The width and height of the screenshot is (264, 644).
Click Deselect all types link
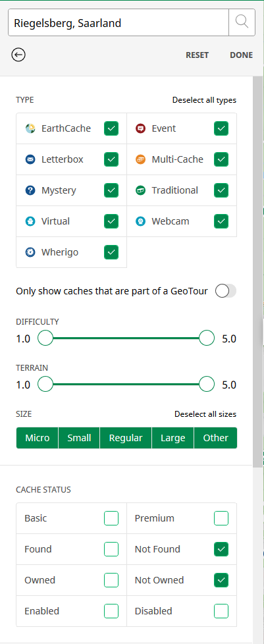[204, 100]
